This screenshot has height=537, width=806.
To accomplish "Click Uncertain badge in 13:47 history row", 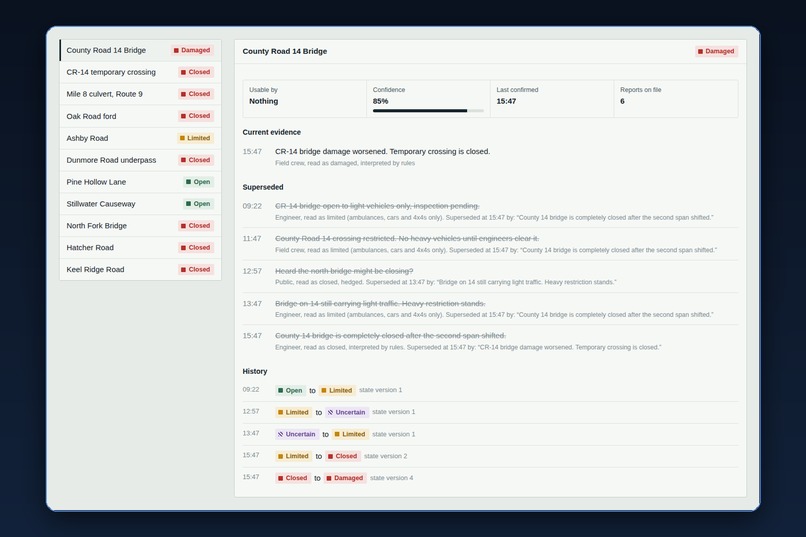I will pos(297,434).
